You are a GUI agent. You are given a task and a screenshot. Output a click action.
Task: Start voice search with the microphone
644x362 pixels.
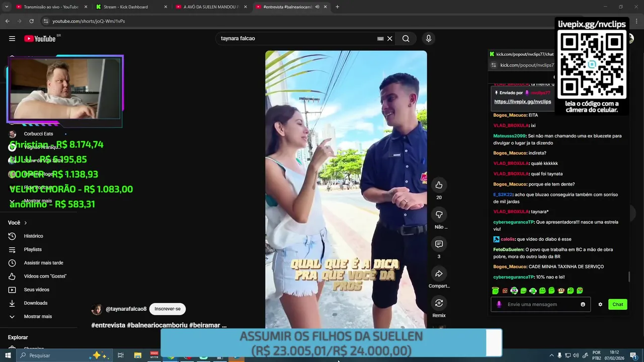pos(429,39)
